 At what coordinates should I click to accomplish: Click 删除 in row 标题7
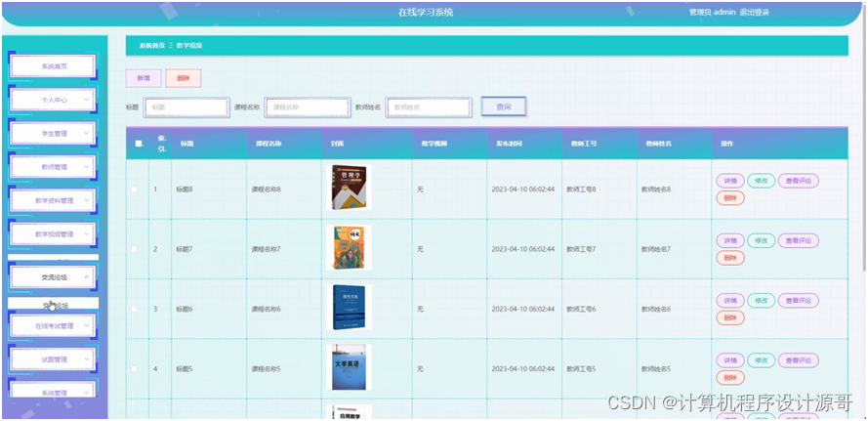pos(730,258)
